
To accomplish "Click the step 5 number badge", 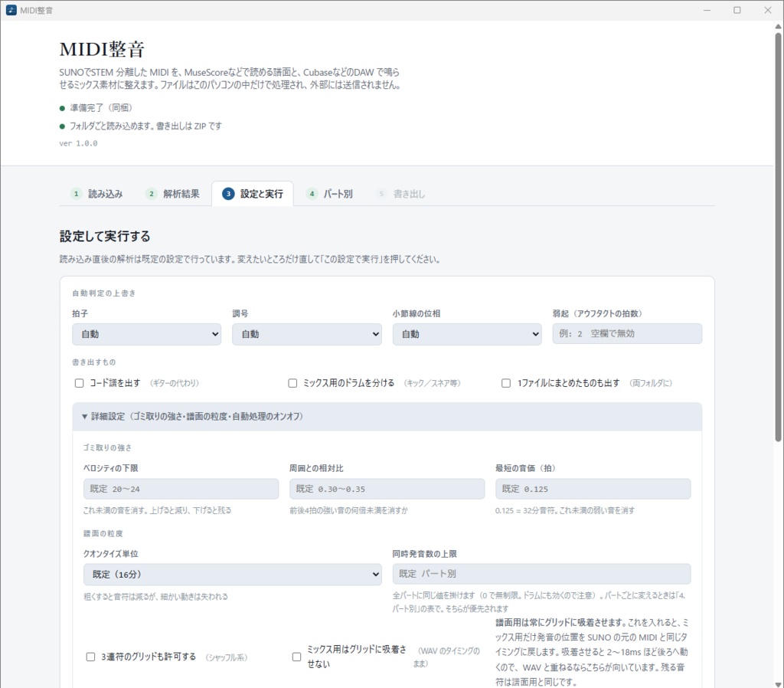I will (x=381, y=194).
